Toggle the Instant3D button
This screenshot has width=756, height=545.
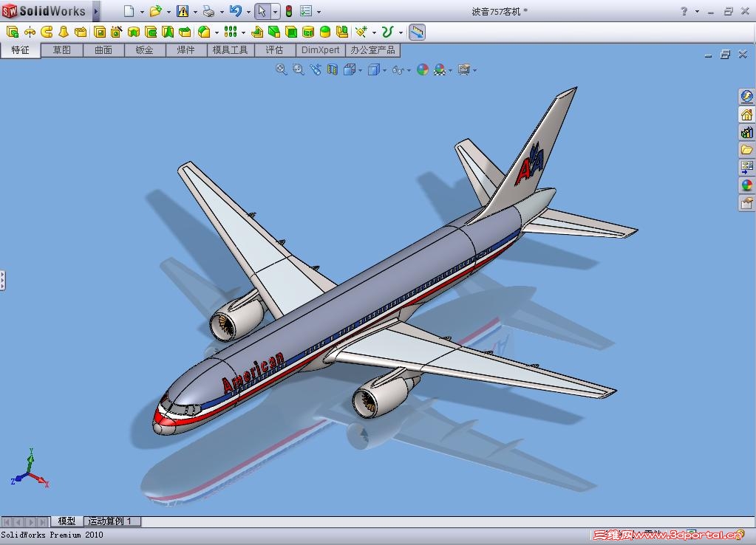tap(417, 32)
